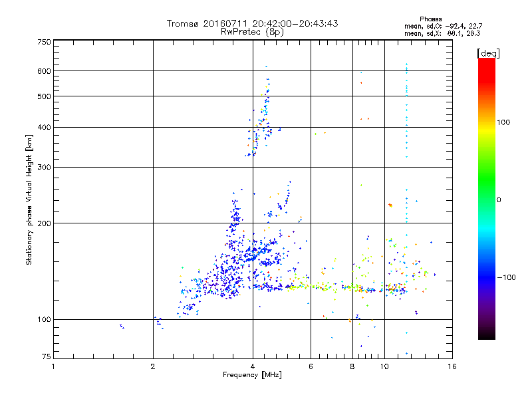
Task: Click the '200' height axis tick label
Action: click(44, 223)
